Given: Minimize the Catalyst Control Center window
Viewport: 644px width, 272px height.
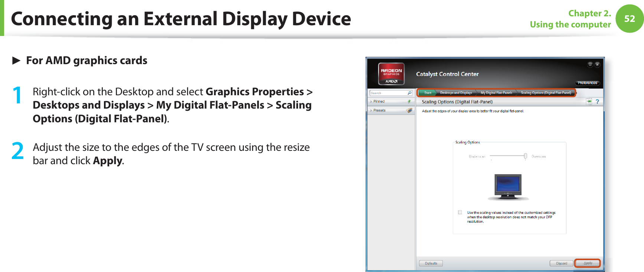Looking at the screenshot, I should coord(590,64).
